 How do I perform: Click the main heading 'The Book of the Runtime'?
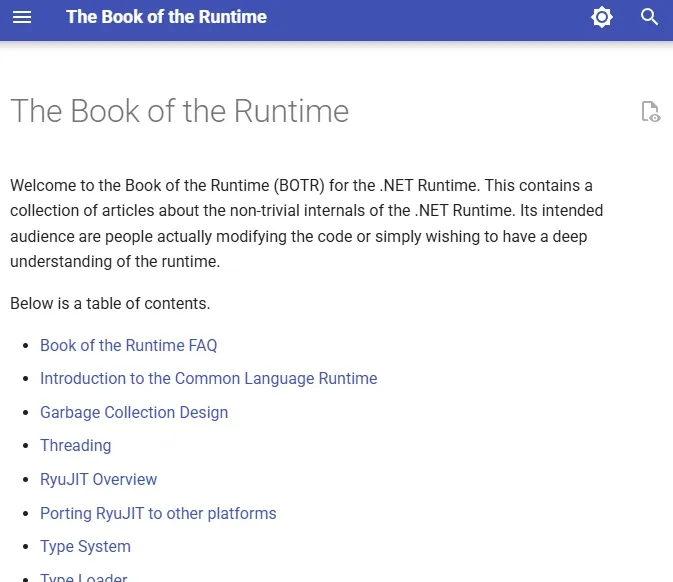pos(179,111)
